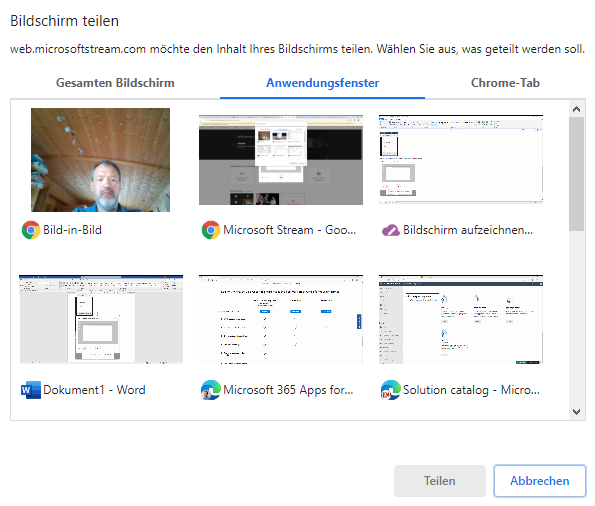The image size is (595, 506).
Task: Click the scrollbar up arrow
Action: (576, 109)
